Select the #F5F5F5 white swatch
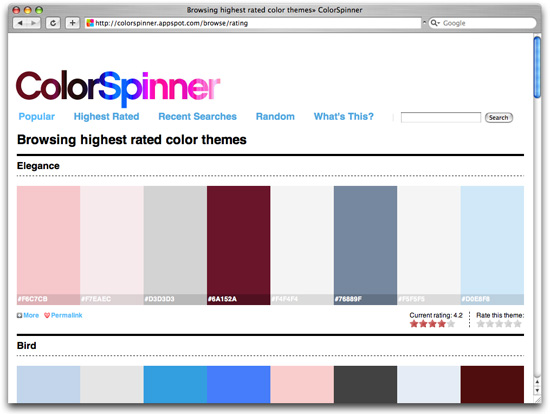550x414 pixels. 429,245
